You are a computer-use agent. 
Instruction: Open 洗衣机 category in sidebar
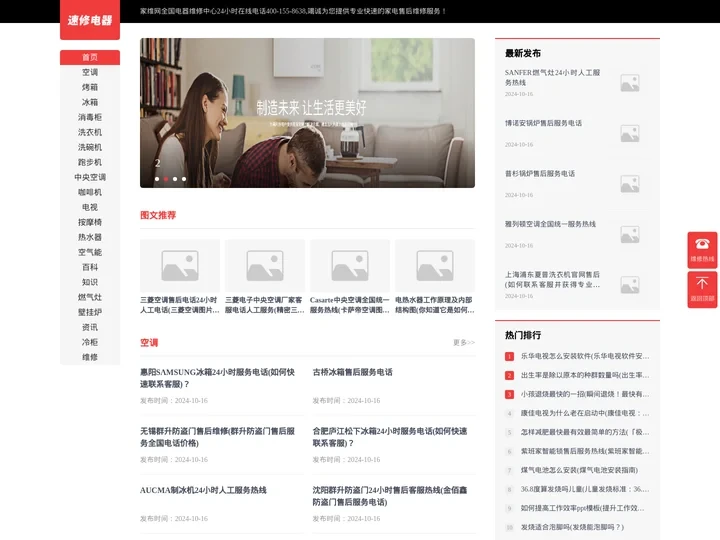(90, 132)
